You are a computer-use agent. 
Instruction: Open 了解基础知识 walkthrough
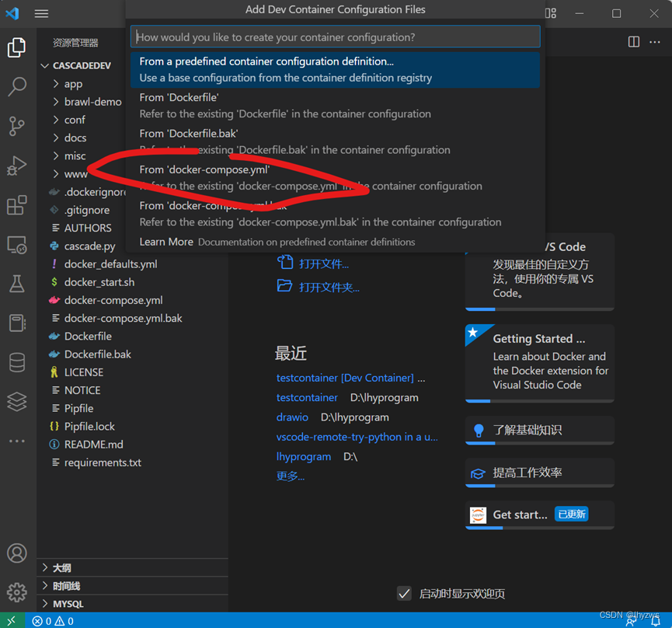[540, 430]
